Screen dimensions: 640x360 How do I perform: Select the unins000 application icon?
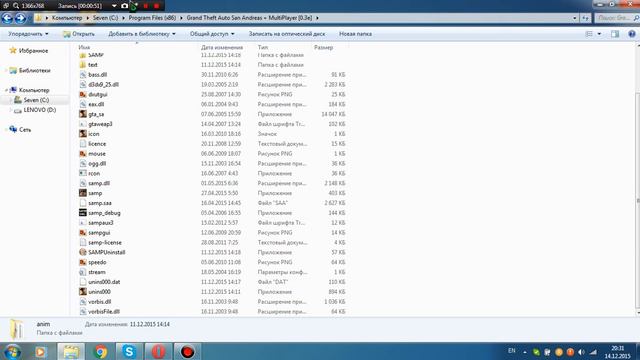pos(83,292)
